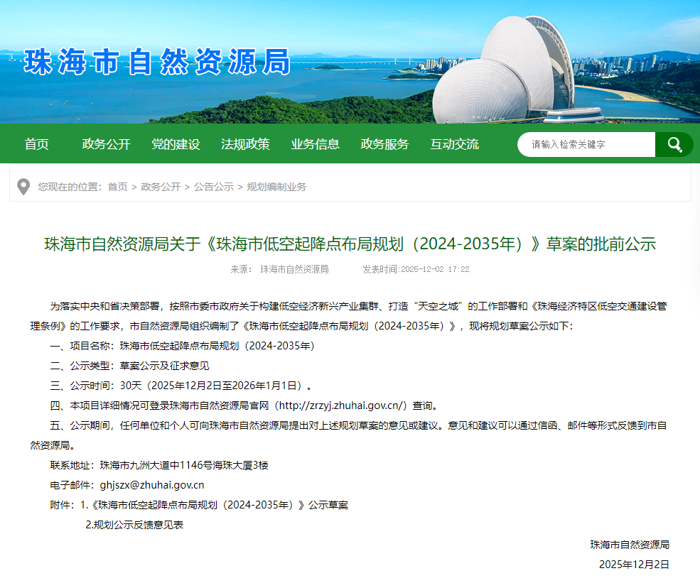Click the search keyword input field
The width and height of the screenshot is (700, 588).
586,145
